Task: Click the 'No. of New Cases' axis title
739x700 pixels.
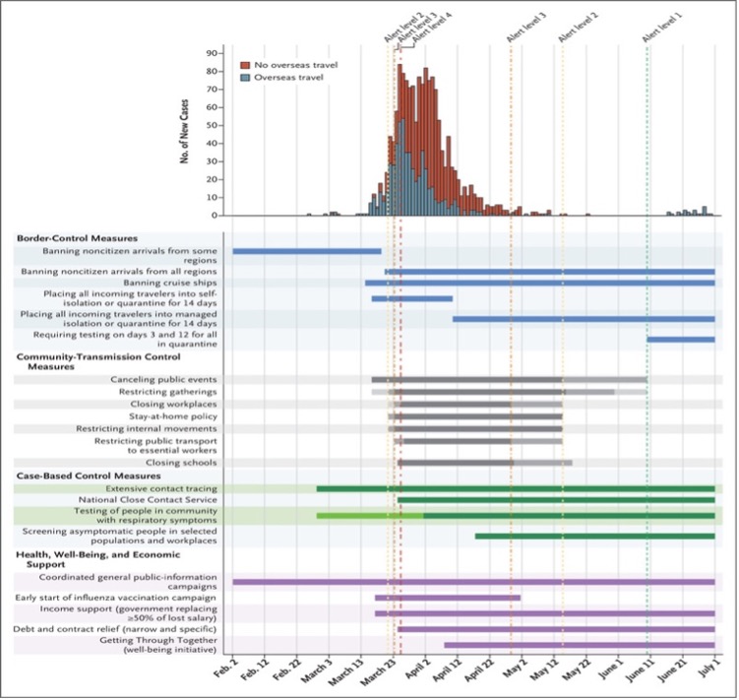Action: click(x=184, y=131)
